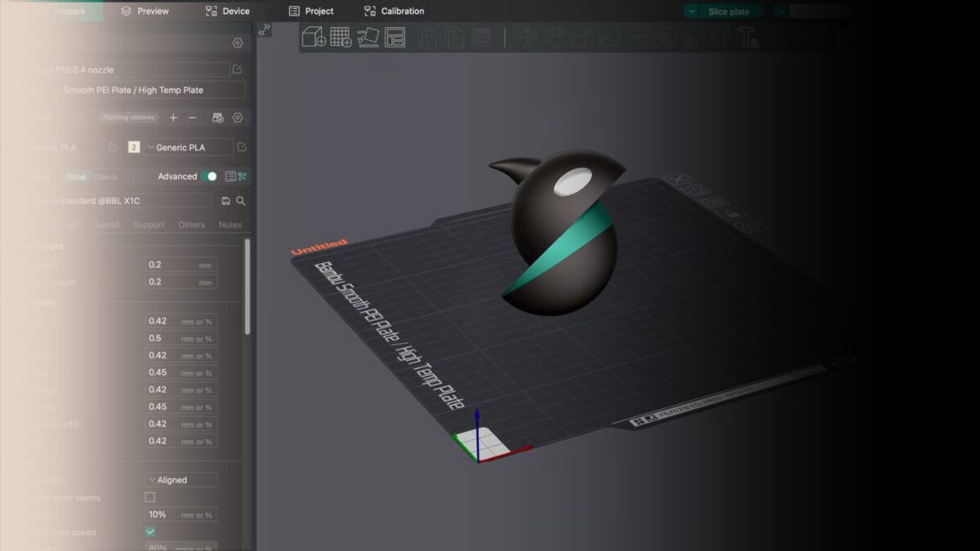Click the 10% mm or % field

tap(181, 514)
